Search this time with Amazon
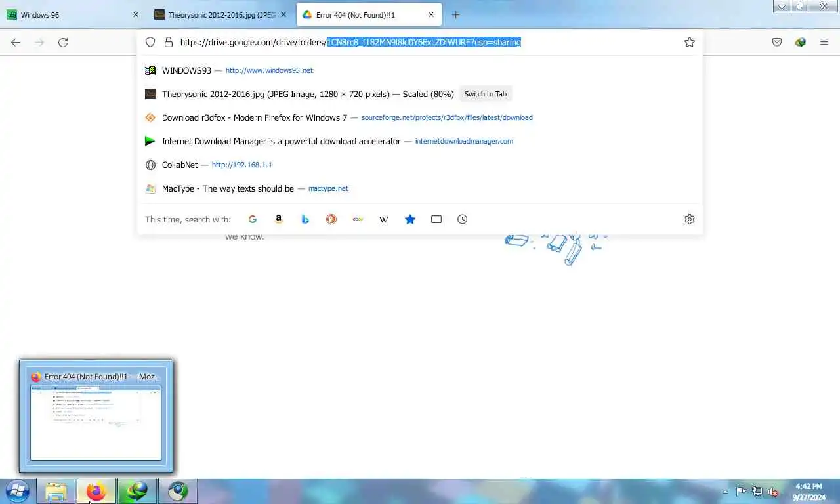 point(279,219)
